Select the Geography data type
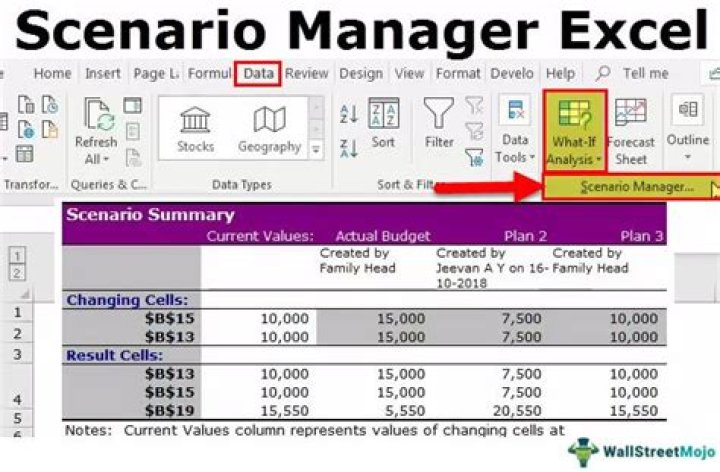720x472 pixels. coord(270,129)
